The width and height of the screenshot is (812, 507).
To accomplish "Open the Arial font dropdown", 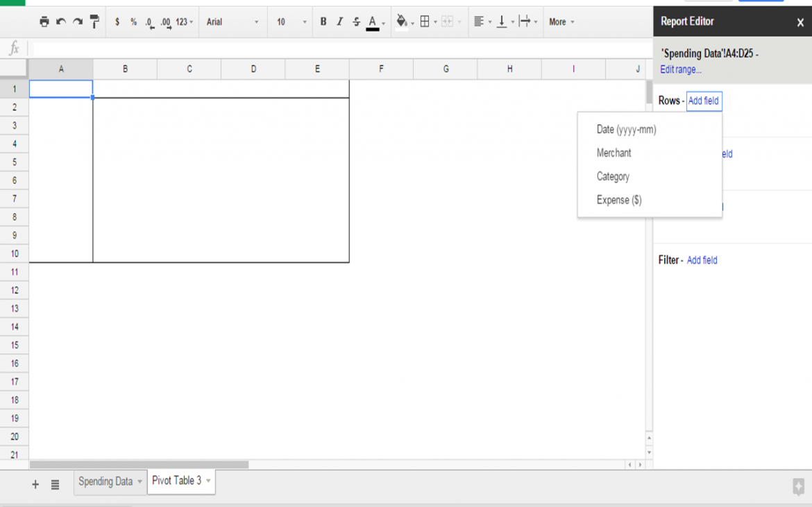I will (x=232, y=22).
